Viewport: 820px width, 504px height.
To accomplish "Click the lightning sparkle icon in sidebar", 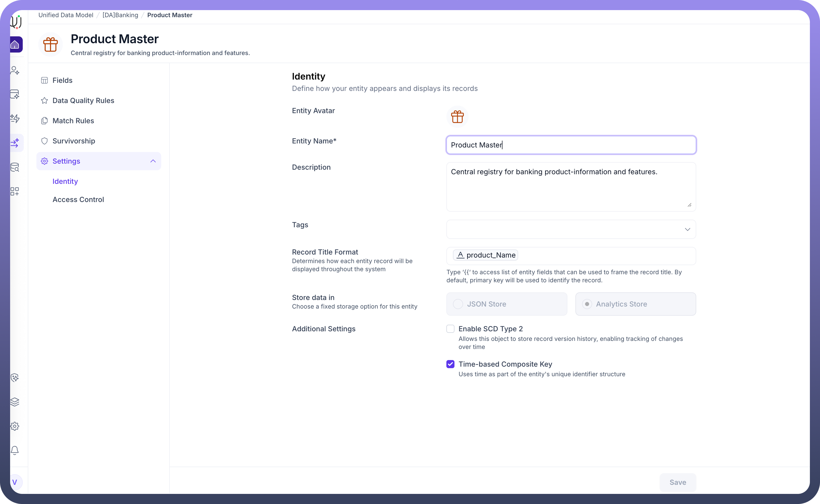I will coord(15,118).
